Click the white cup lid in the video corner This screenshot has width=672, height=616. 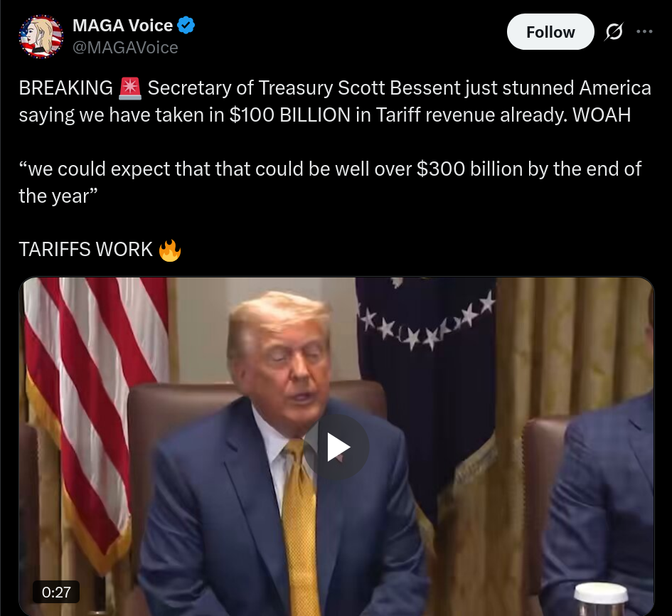pyautogui.click(x=601, y=593)
